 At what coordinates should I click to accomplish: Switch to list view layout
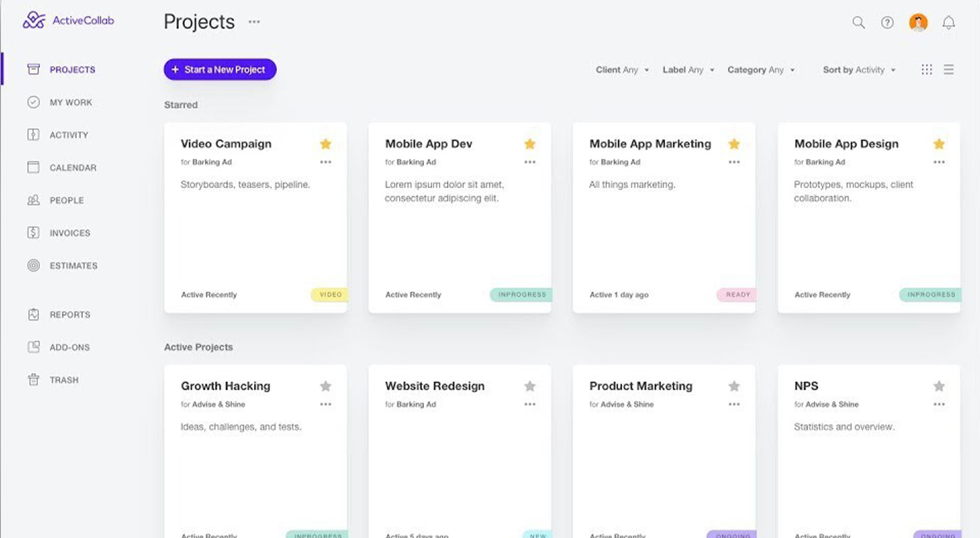[x=949, y=69]
